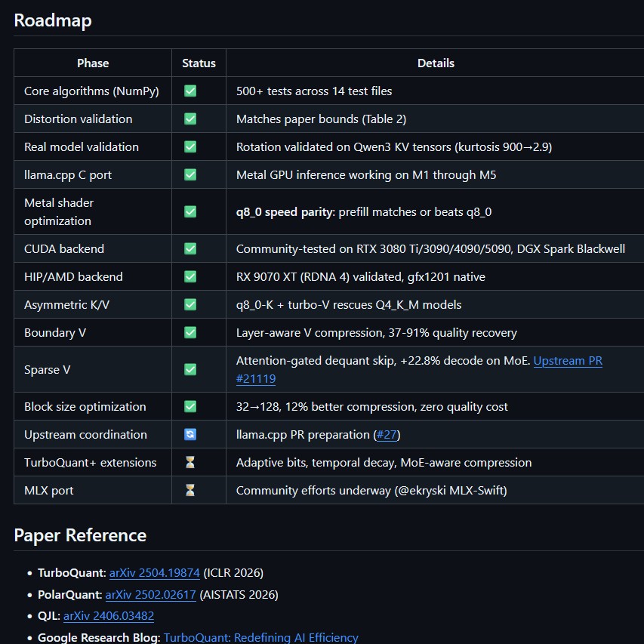644x644 pixels.
Task: Open TurboQuant: Redefining AI Efficiency blog link
Action: [x=260, y=638]
